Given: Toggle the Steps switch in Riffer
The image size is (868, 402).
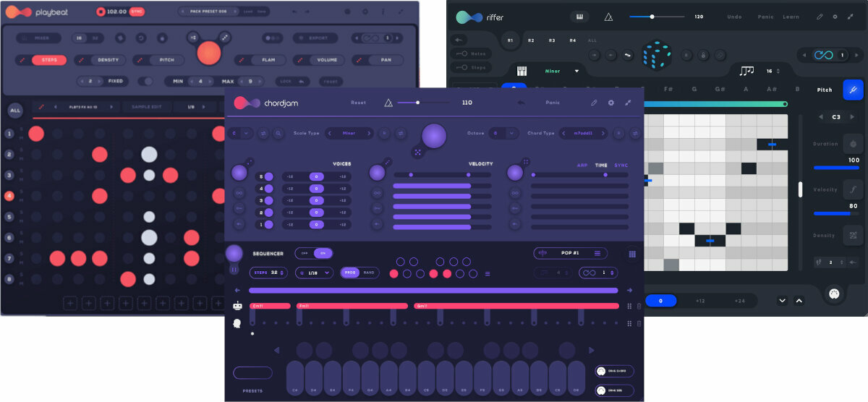Looking at the screenshot, I should tap(469, 67).
